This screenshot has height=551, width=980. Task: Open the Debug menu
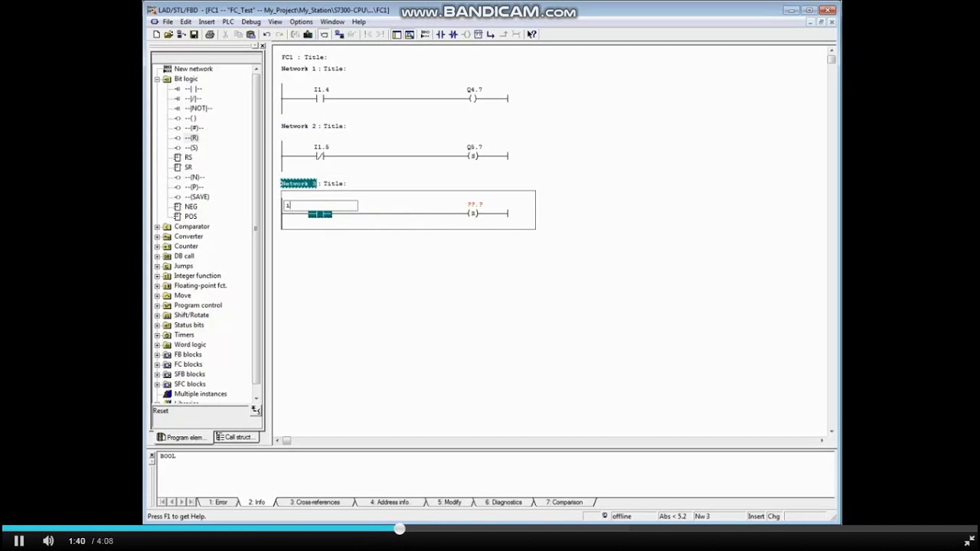(x=251, y=22)
